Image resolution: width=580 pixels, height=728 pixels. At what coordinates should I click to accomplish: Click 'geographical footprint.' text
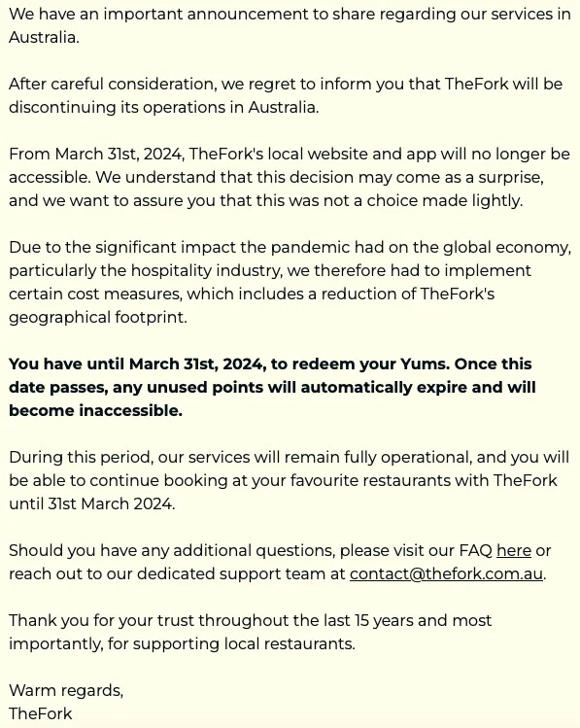click(x=98, y=318)
